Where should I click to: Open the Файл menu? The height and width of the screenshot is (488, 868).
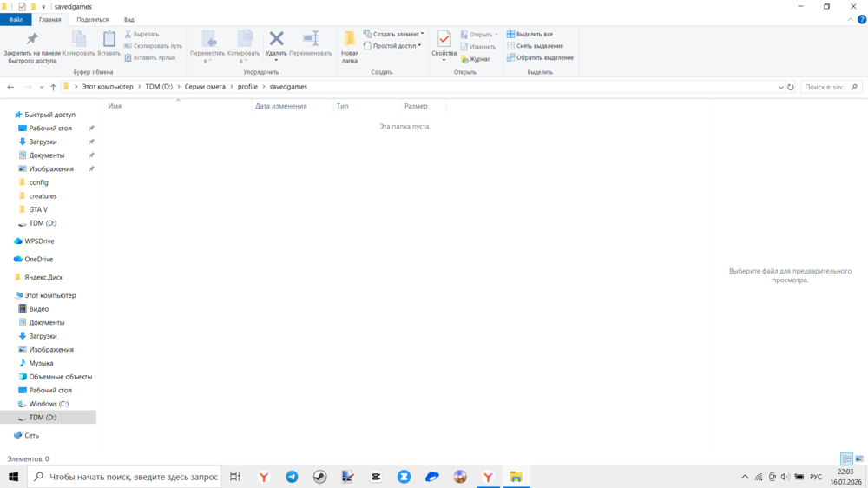pyautogui.click(x=16, y=19)
